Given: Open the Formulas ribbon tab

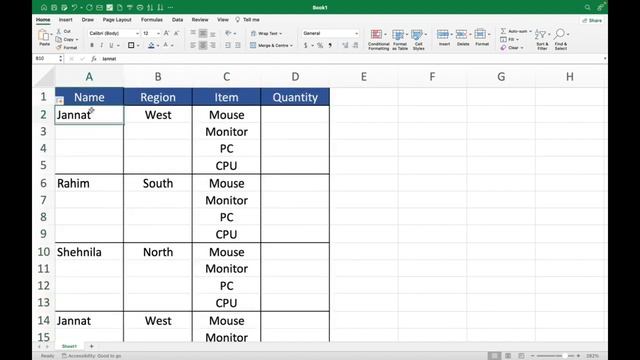Looking at the screenshot, I should point(152,20).
